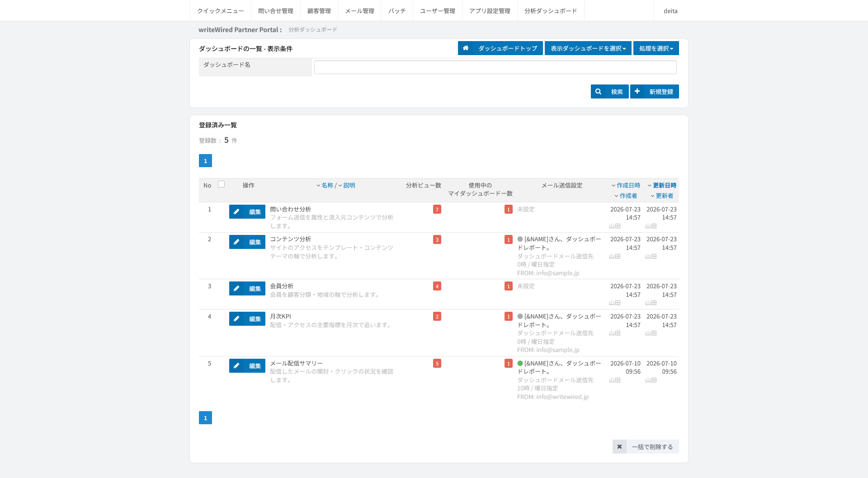868x478 pixels.
Task: Open クイックメニュー in top navigation
Action: 221,10
